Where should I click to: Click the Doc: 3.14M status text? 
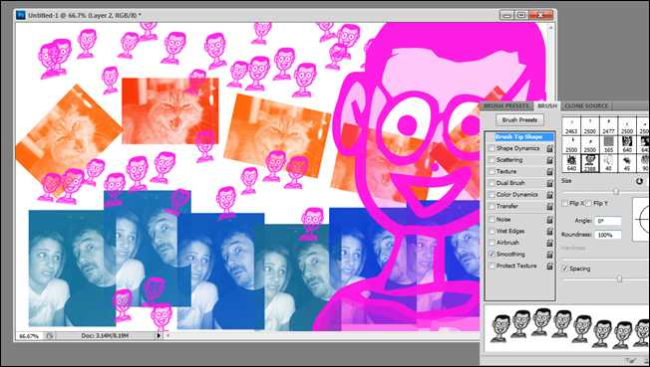pos(104,336)
